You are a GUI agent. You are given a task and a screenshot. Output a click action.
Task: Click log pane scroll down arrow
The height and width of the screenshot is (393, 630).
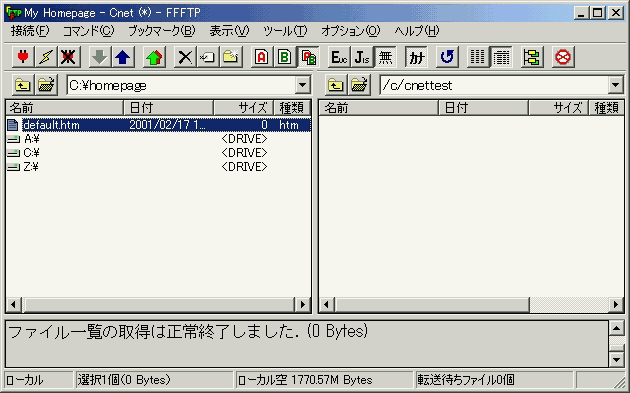pos(616,359)
